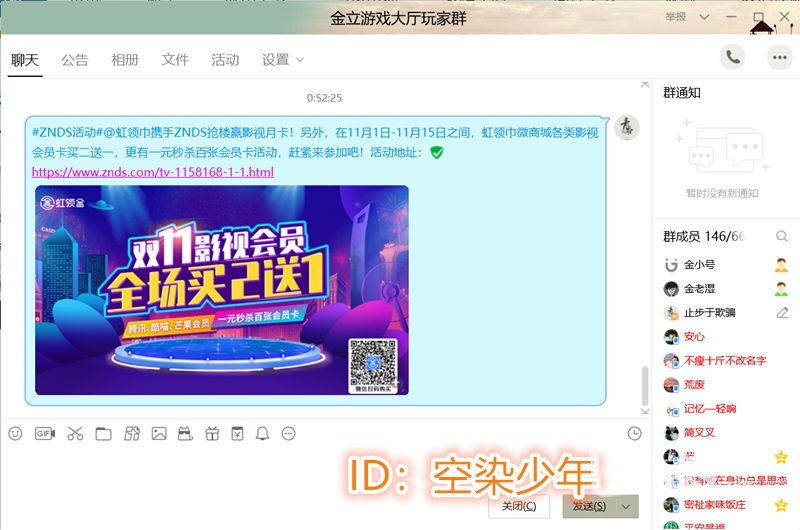Expand the 设置 dropdown tab
The height and width of the screenshot is (530, 800).
[283, 60]
